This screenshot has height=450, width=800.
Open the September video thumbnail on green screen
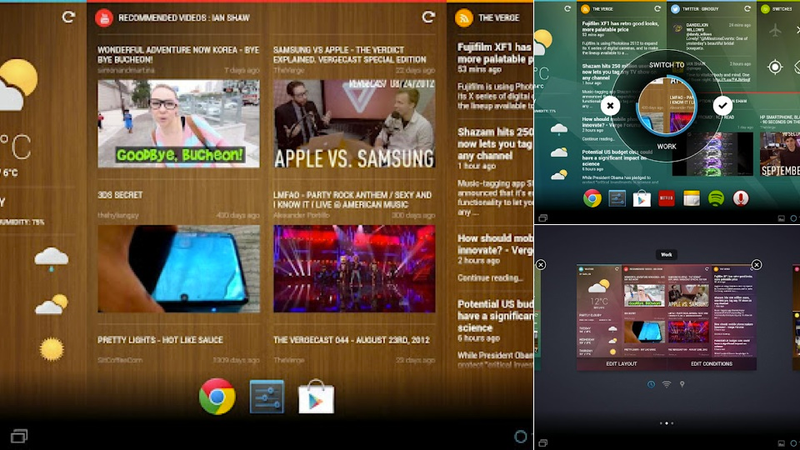click(x=780, y=155)
